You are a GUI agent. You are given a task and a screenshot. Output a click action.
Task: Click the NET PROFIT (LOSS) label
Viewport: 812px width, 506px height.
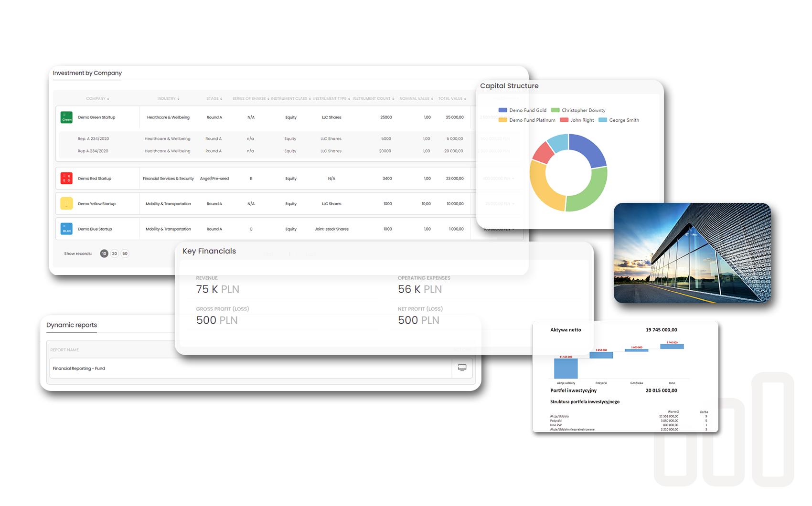(x=420, y=309)
